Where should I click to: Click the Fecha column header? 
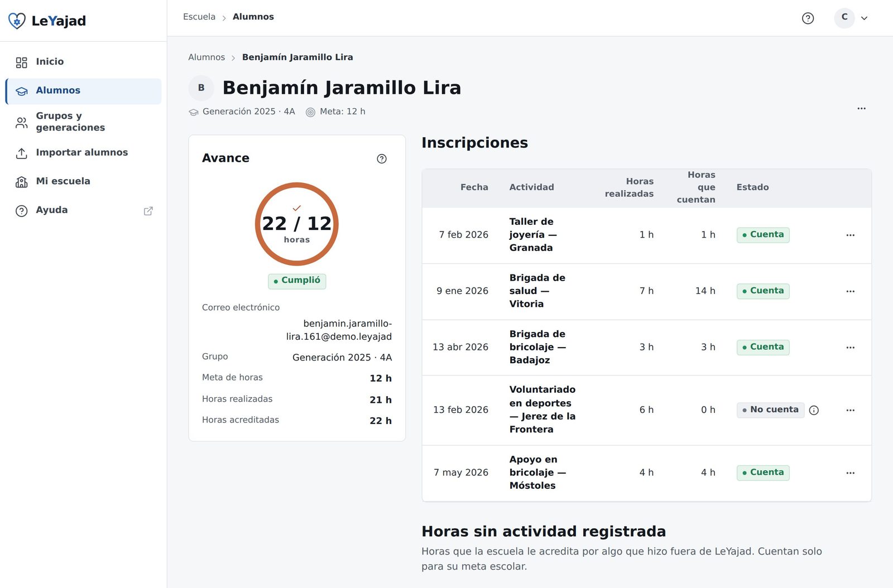pyautogui.click(x=474, y=187)
